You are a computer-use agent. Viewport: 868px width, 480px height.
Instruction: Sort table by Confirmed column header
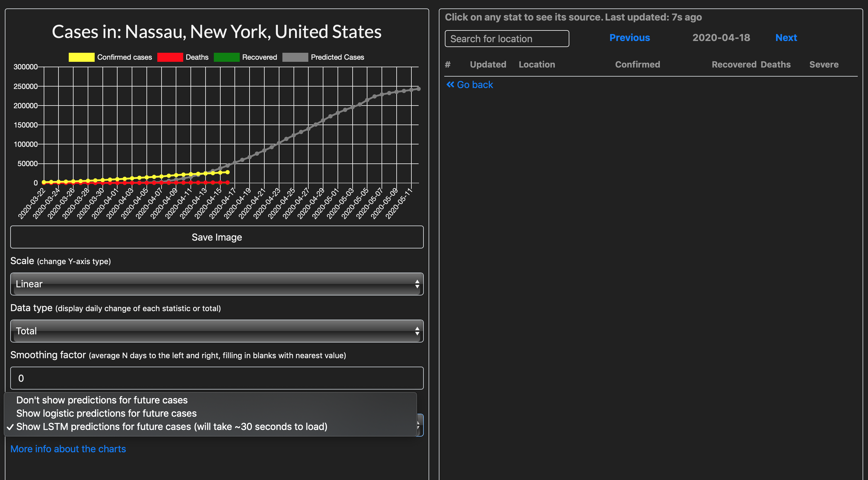pyautogui.click(x=637, y=65)
